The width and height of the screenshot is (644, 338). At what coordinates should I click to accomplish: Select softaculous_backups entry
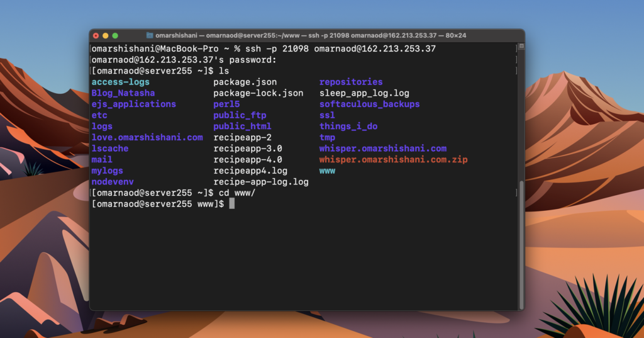[369, 104]
